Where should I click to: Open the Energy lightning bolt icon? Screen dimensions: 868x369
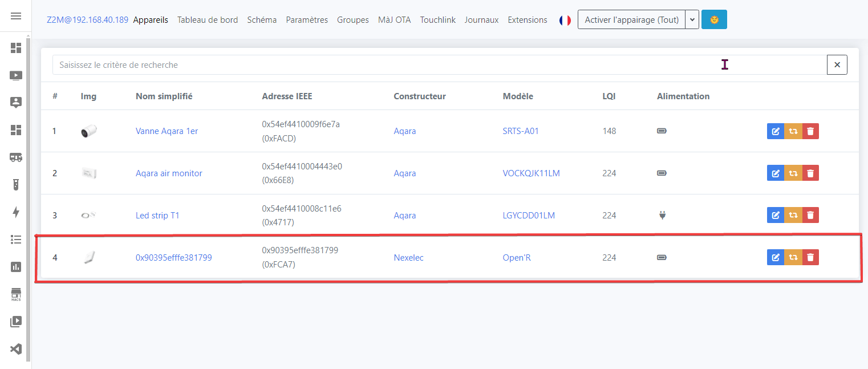click(x=16, y=212)
